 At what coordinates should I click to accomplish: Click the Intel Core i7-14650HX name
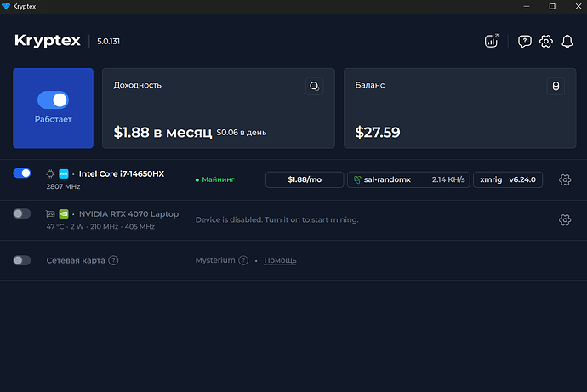click(122, 174)
